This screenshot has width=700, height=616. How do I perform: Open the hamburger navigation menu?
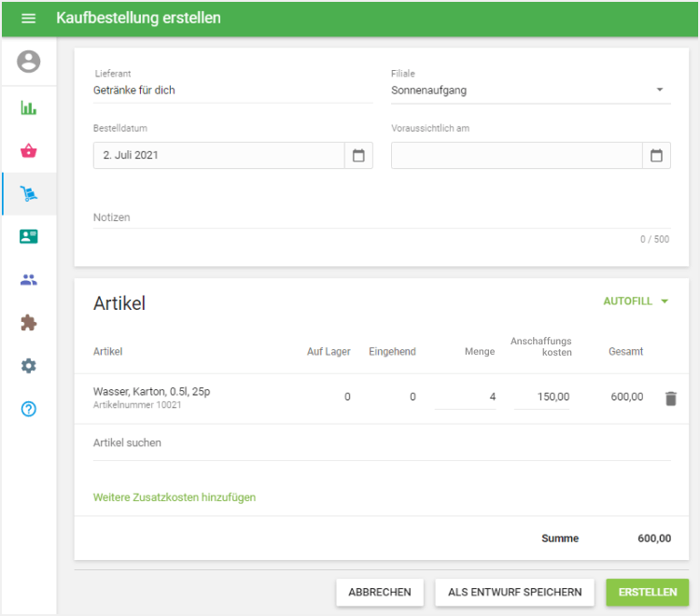(28, 19)
